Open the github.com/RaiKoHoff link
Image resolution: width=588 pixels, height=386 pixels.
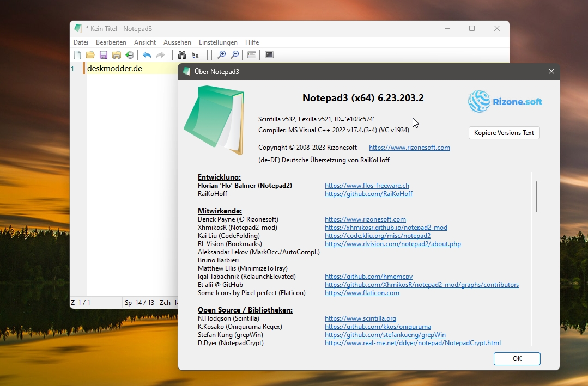368,194
